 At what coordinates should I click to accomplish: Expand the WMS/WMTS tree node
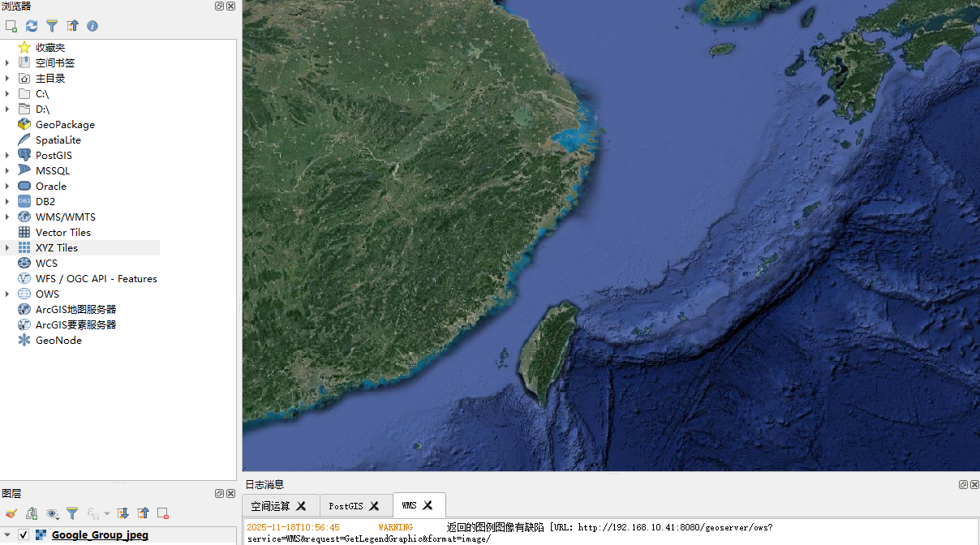[x=7, y=217]
